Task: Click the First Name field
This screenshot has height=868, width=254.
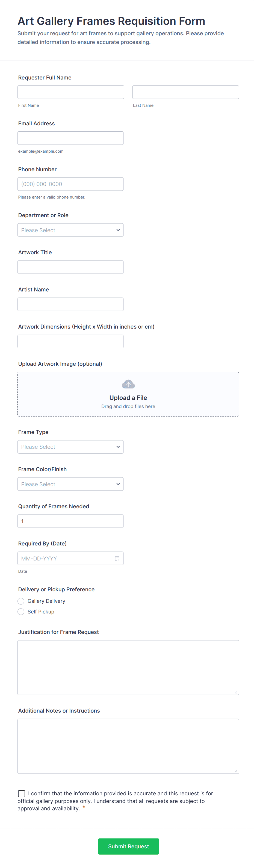Action: [70, 92]
